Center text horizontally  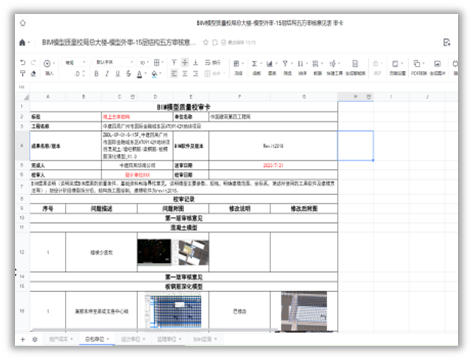point(185,74)
